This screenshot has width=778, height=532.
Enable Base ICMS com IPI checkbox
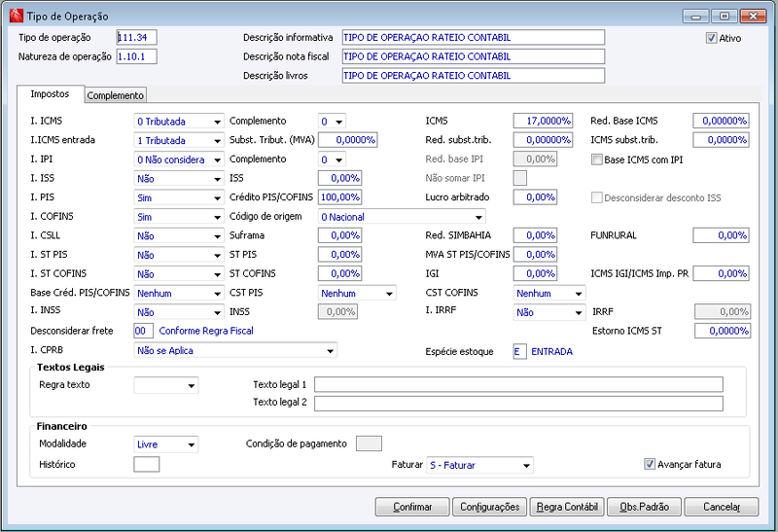(597, 160)
